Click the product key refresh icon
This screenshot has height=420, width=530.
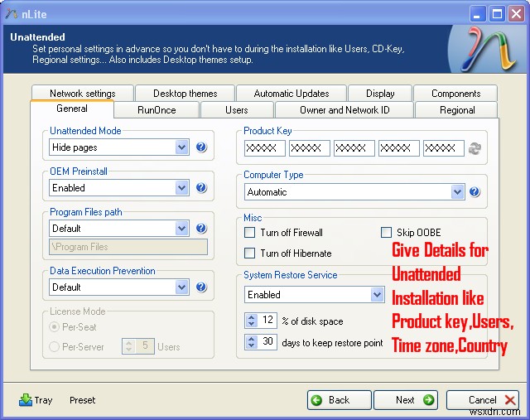pyautogui.click(x=475, y=148)
